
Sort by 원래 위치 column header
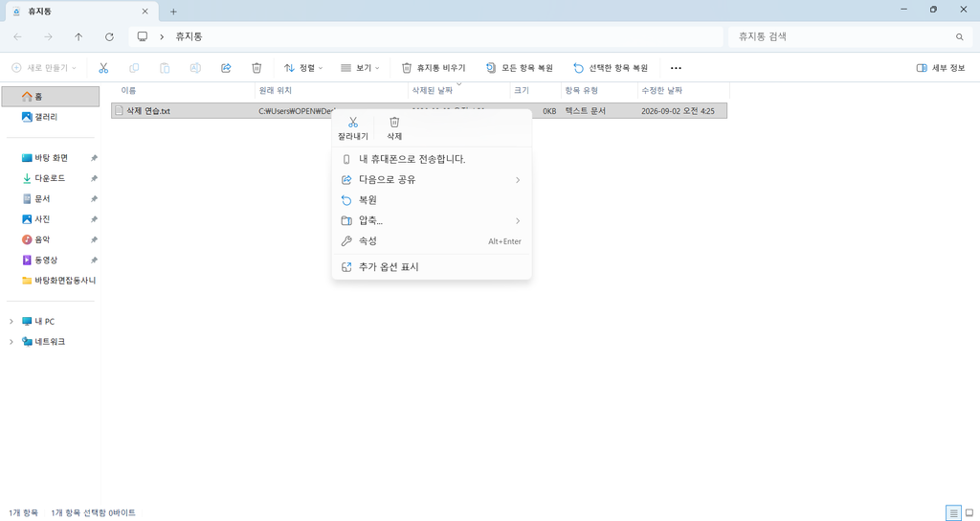pos(331,91)
